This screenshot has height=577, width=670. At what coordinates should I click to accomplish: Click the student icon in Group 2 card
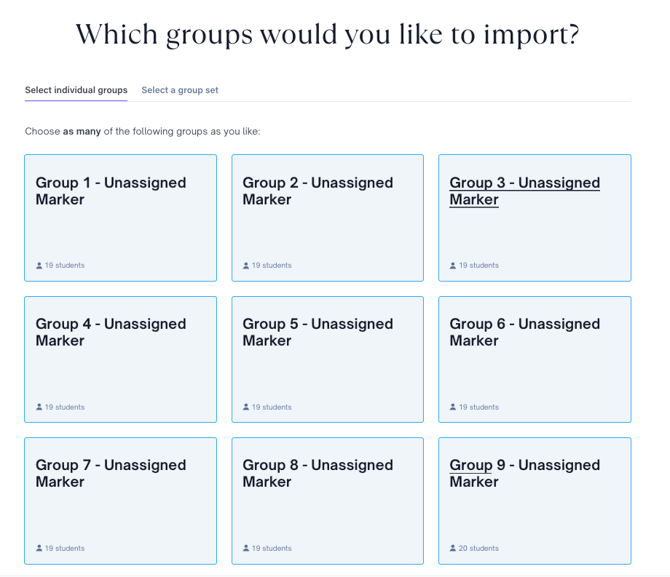point(246,266)
